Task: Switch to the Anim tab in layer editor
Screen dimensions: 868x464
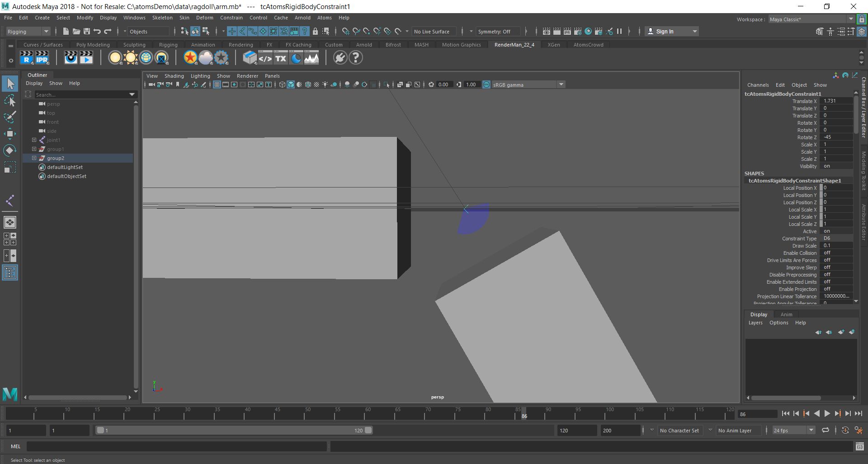Action: pyautogui.click(x=787, y=314)
